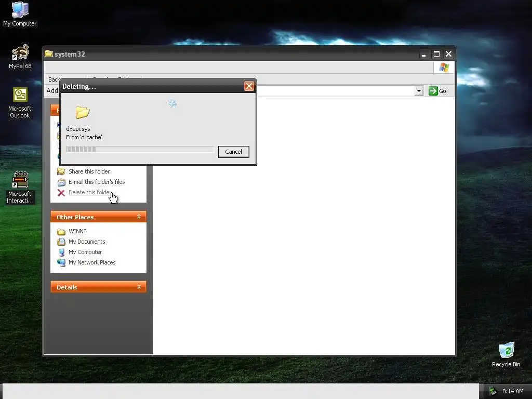Open My Computer desktop icon
The height and width of the screenshot is (399, 532).
tap(20, 14)
